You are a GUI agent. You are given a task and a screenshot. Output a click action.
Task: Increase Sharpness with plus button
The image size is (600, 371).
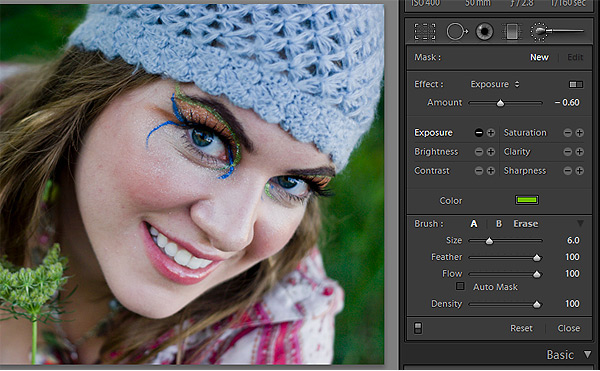coord(579,171)
